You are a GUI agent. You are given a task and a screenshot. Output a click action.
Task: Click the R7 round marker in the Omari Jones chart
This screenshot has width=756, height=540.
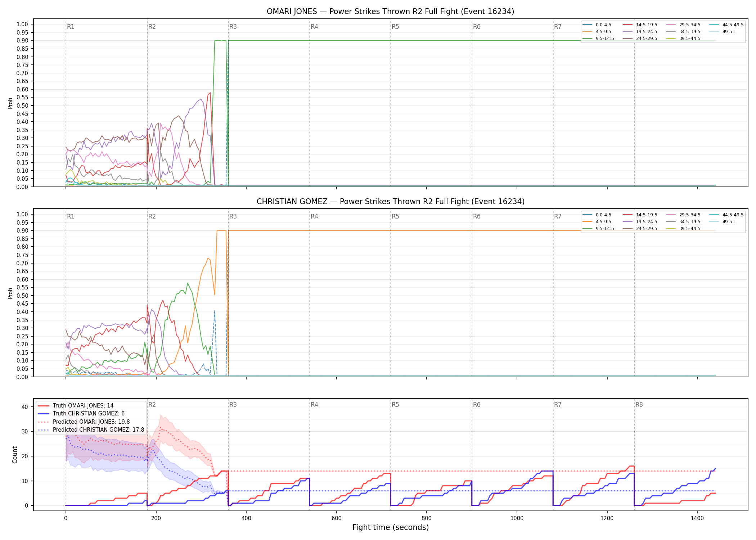tap(558, 27)
